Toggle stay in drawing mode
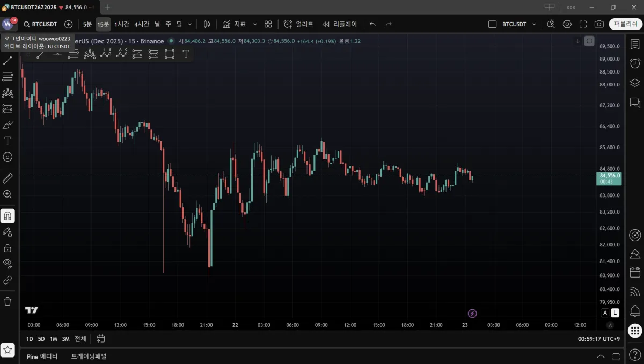Image resolution: width=644 pixels, height=364 pixels. (8, 232)
